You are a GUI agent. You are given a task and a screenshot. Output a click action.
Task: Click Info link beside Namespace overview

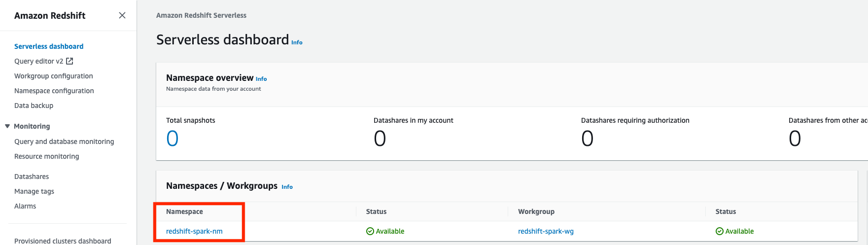click(261, 79)
